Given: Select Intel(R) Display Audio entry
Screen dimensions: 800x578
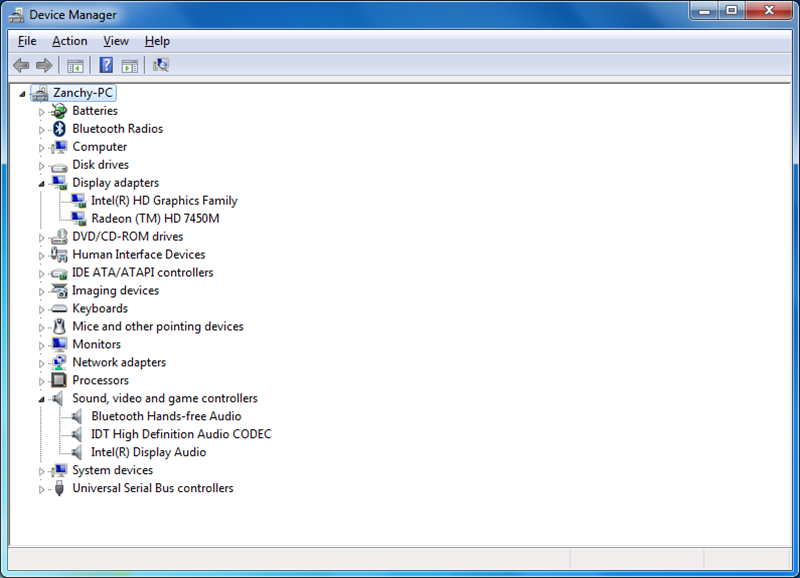Looking at the screenshot, I should click(148, 452).
